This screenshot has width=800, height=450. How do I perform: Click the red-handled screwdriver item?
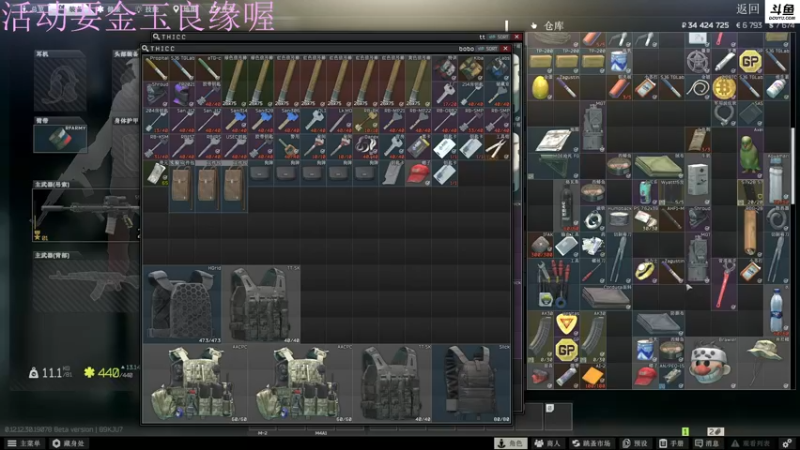pos(593,271)
